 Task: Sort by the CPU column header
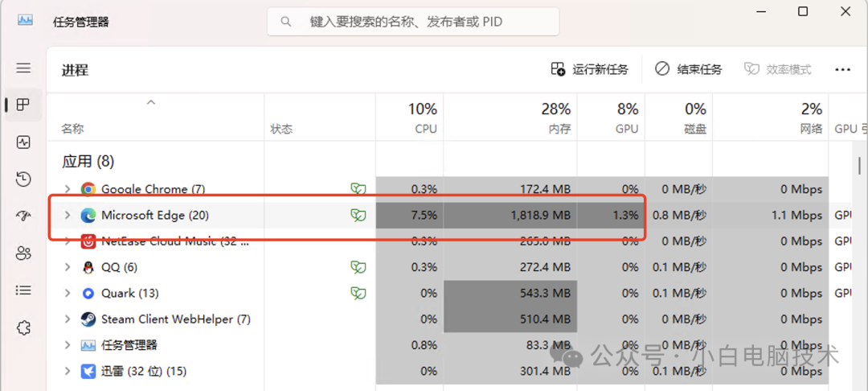pos(410,117)
